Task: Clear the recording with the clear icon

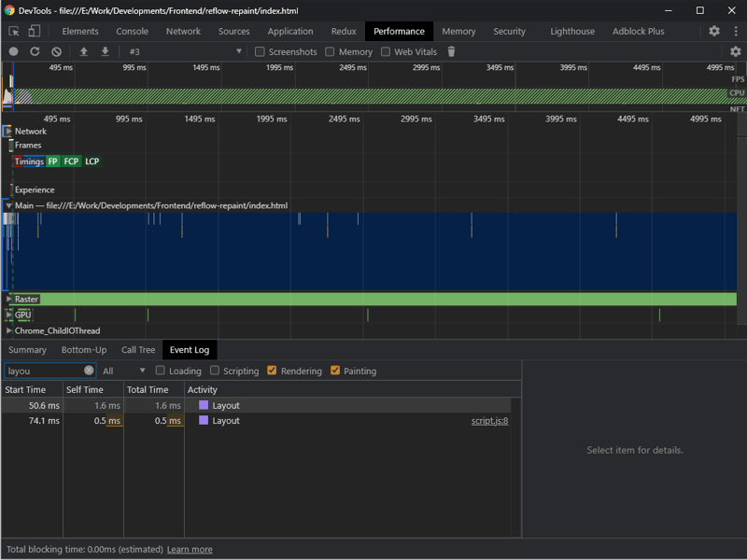Action: pos(56,51)
